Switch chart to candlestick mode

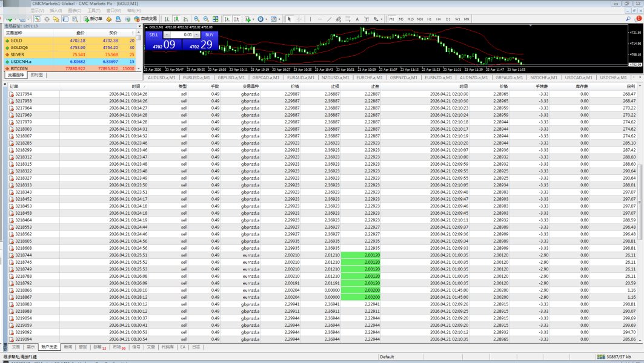tap(176, 19)
